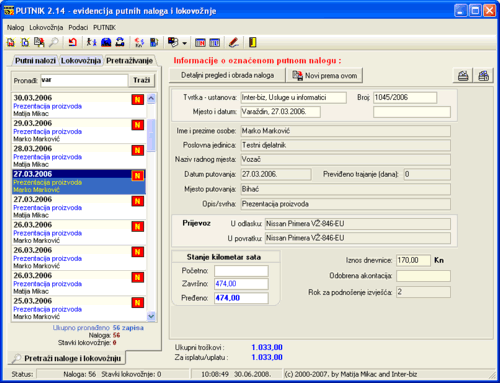Screen dimensions: 500x383
Task: Click the new travel order toolbar icon
Action: 11,42
